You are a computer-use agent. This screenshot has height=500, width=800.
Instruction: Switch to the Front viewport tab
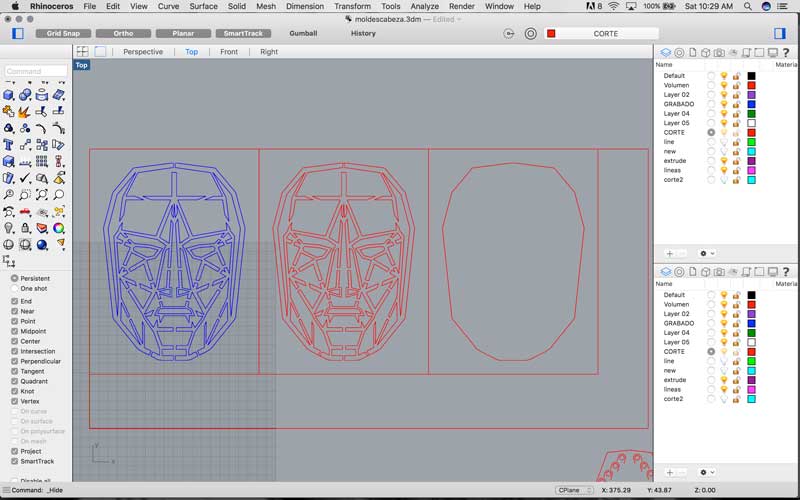(229, 52)
